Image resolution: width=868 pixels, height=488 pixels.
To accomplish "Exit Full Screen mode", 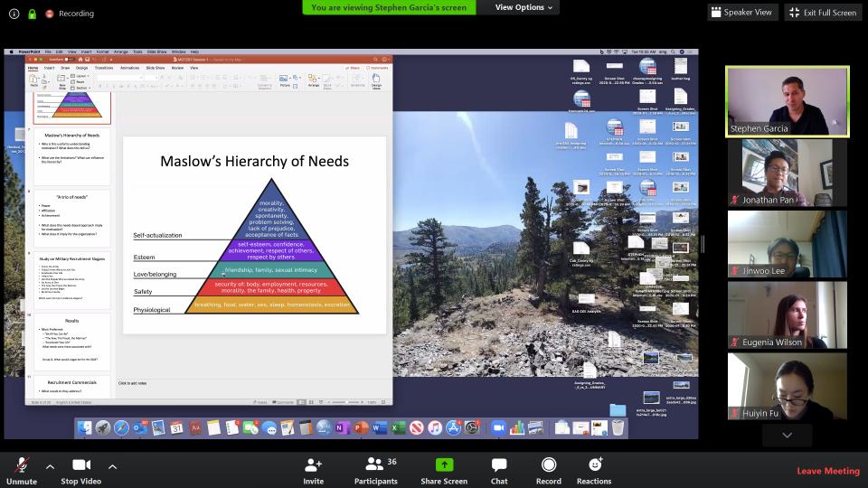I will [823, 12].
